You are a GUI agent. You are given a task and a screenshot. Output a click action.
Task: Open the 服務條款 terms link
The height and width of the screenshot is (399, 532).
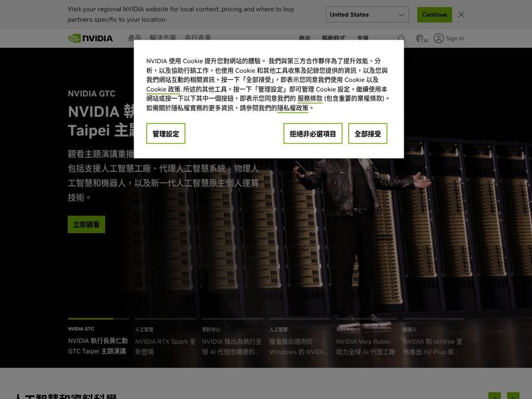(310, 98)
